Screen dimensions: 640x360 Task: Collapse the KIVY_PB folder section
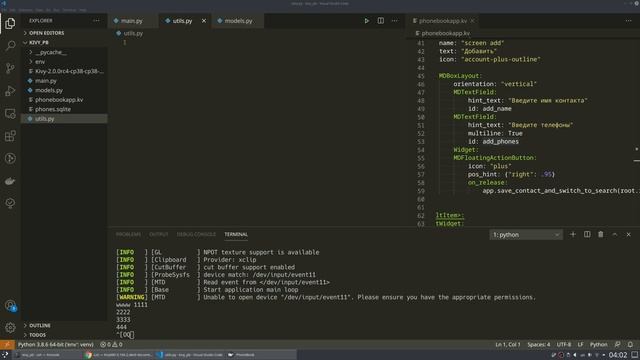click(x=38, y=42)
